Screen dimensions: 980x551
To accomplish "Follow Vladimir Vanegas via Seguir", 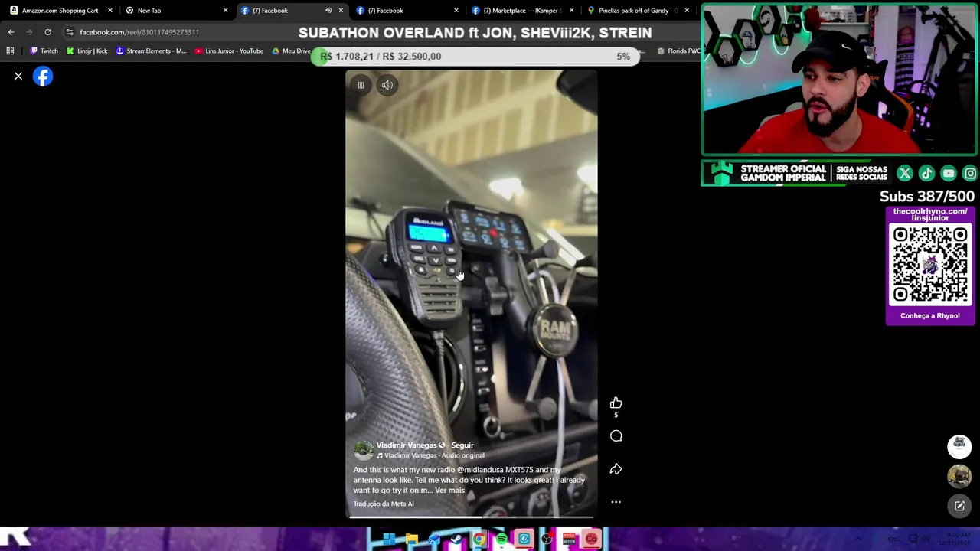I will pyautogui.click(x=462, y=445).
